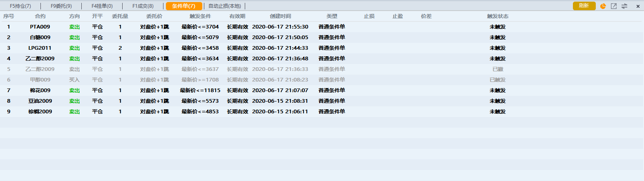Close the panel with the X icon
This screenshot has height=181, width=644.
[x=638, y=6]
